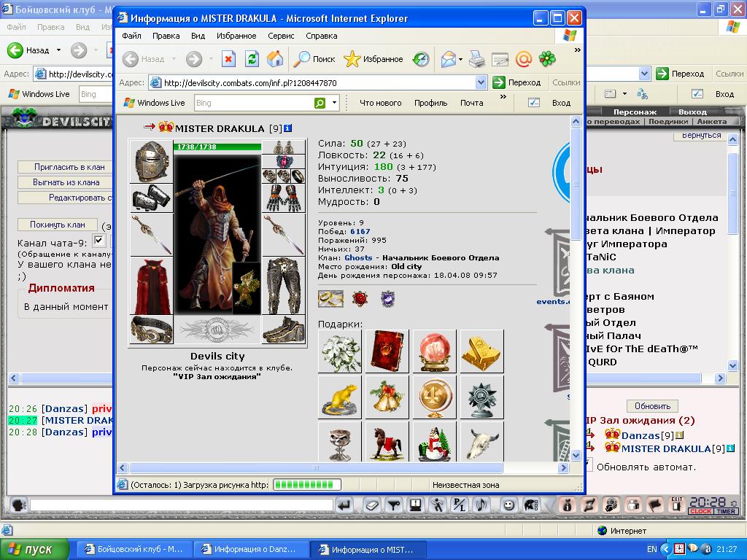Click Профиль in Windows Live toolbar
The image size is (747, 560).
tap(430, 103)
